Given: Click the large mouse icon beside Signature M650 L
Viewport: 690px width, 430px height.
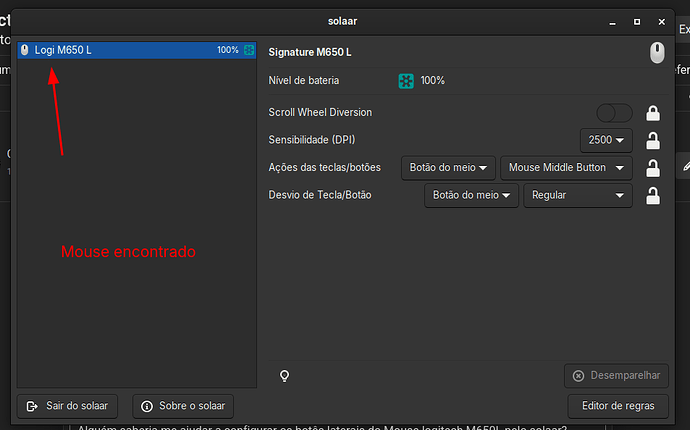Looking at the screenshot, I should tap(656, 53).
